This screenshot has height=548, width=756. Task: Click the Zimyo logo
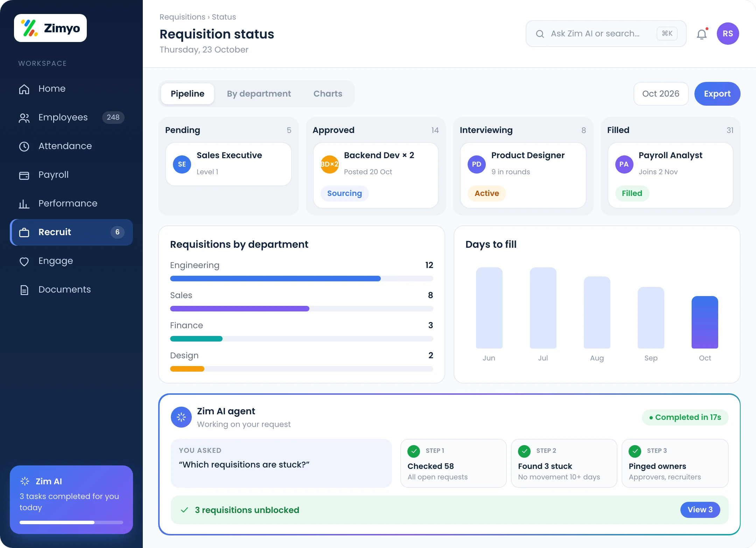click(x=50, y=28)
